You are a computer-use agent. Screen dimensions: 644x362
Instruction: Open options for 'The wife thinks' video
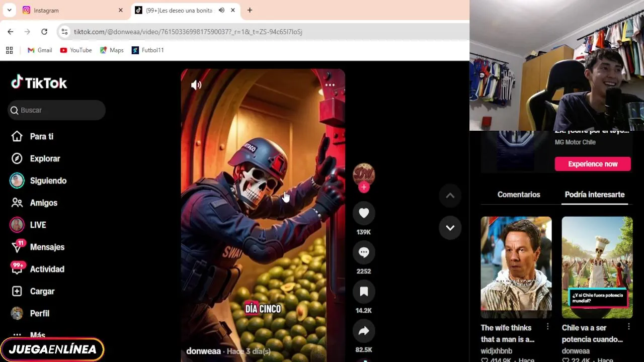(547, 327)
